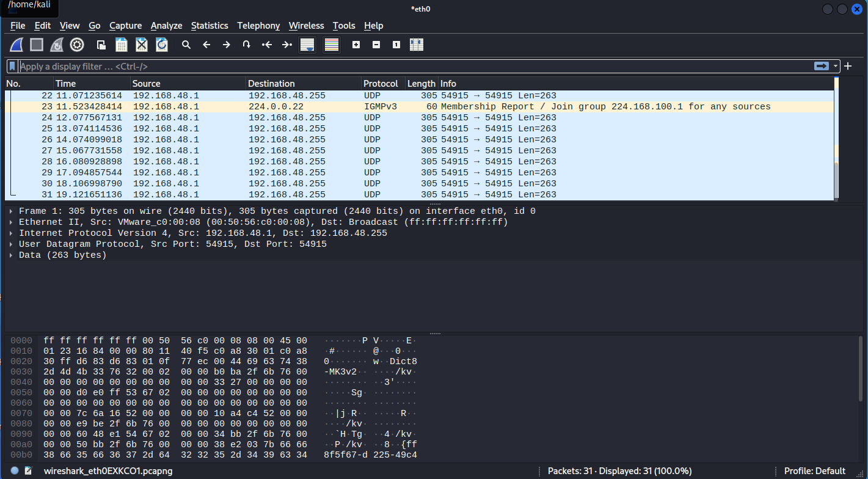Open the Analyze menu
The image size is (868, 479).
click(x=166, y=26)
